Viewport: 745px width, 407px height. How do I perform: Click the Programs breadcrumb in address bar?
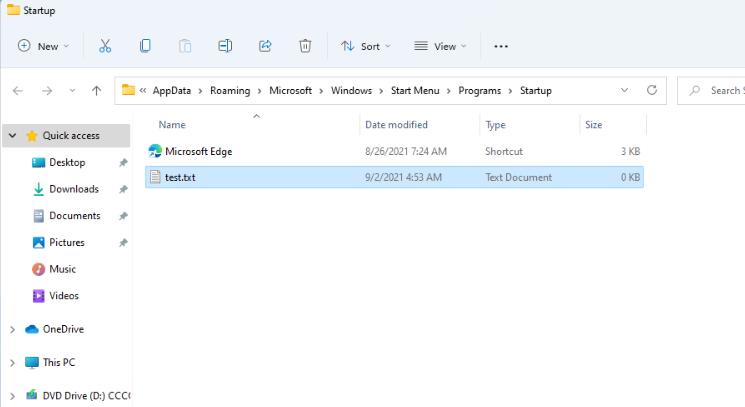(x=479, y=91)
